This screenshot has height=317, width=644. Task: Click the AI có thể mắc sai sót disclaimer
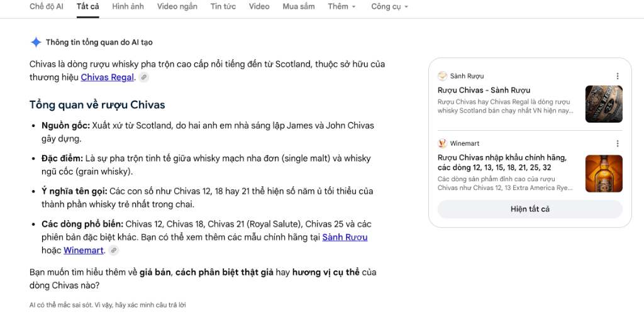[108, 305]
